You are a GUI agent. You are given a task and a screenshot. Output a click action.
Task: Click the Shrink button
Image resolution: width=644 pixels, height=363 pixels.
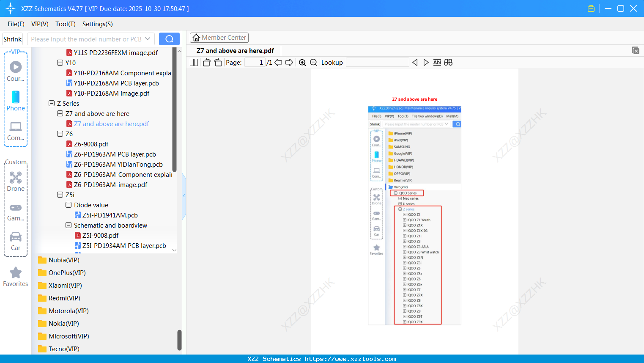[x=13, y=39]
